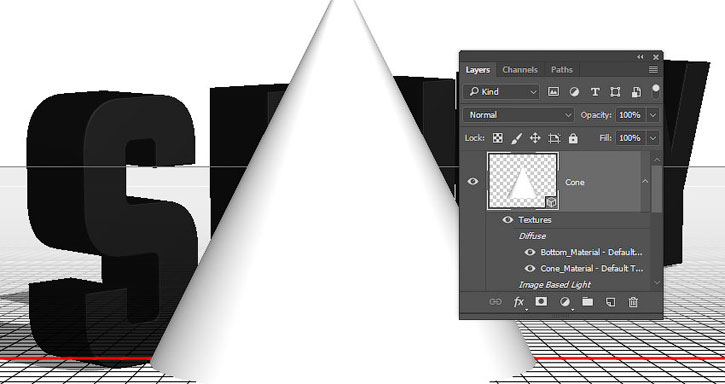The image size is (725, 384).
Task: Click Cone_Material - Default texture entry
Action: tap(591, 268)
